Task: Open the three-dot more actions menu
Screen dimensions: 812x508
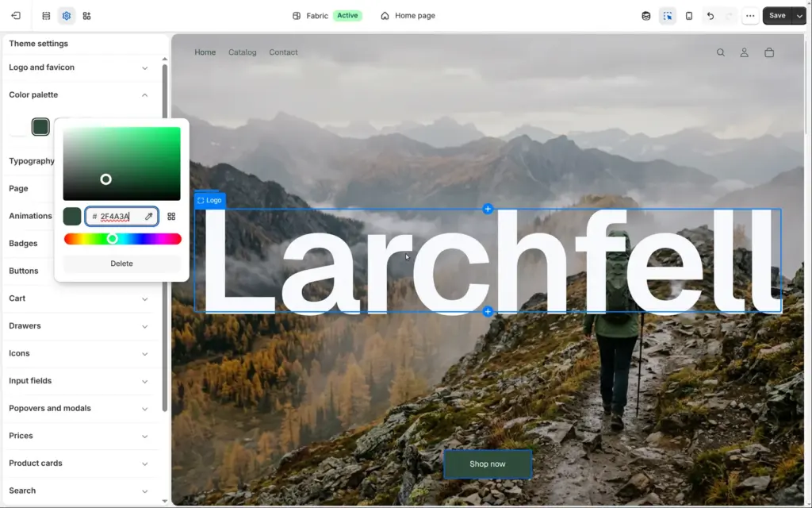Action: pos(750,16)
